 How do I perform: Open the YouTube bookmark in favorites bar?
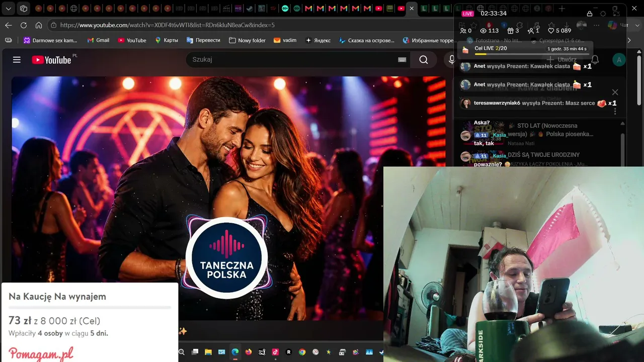[x=132, y=40]
